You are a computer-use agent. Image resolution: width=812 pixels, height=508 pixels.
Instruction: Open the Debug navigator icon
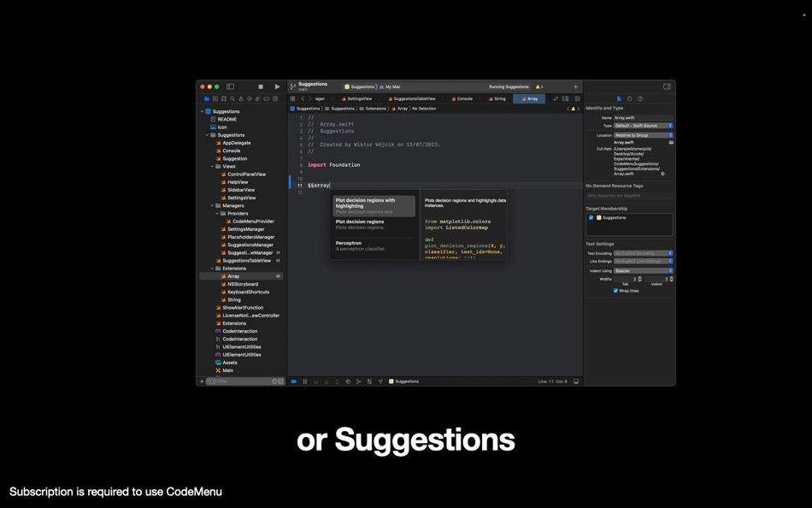pyautogui.click(x=258, y=98)
